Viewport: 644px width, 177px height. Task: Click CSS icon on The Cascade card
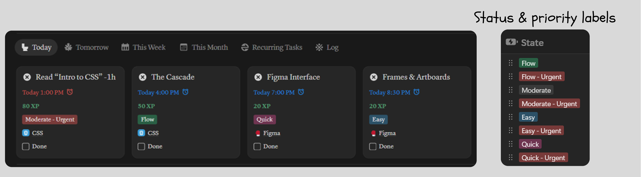[141, 133]
